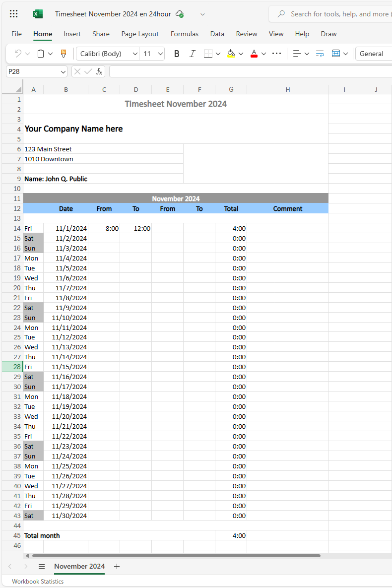Select the Format Painter brush
This screenshot has height=588, width=392.
pyautogui.click(x=64, y=54)
